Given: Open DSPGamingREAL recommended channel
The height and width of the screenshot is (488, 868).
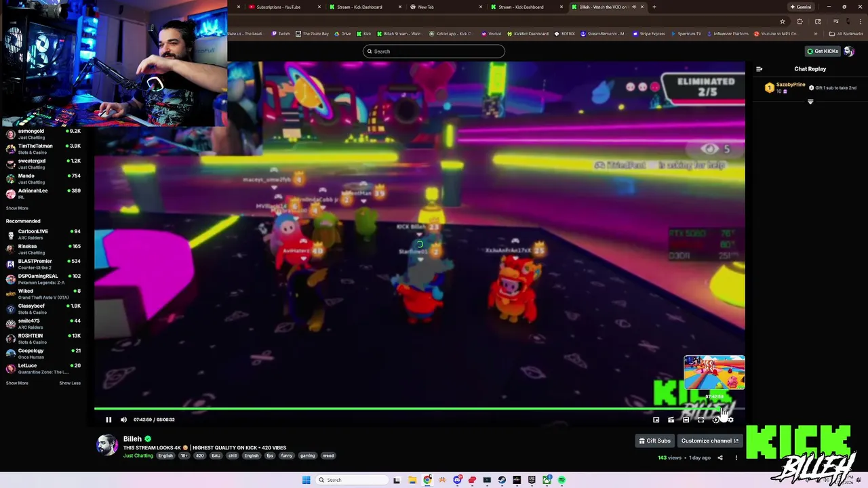Looking at the screenshot, I should tap(43, 279).
